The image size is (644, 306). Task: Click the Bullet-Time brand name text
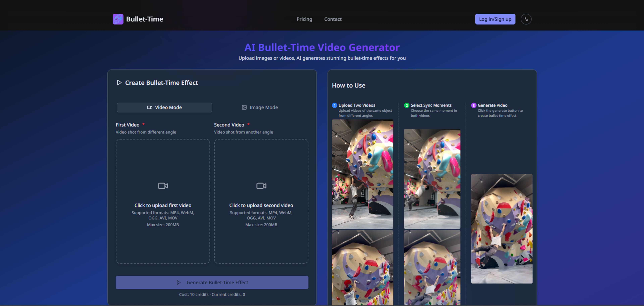click(145, 19)
